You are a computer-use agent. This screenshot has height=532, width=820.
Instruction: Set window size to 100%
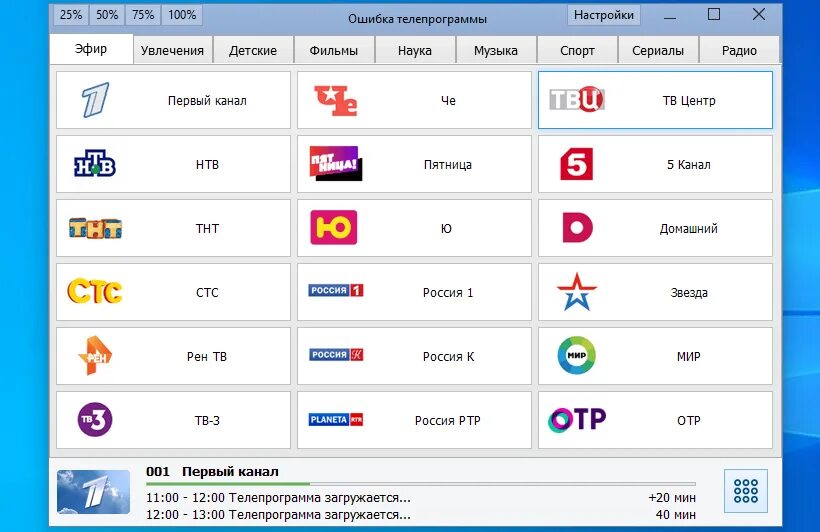tap(182, 15)
